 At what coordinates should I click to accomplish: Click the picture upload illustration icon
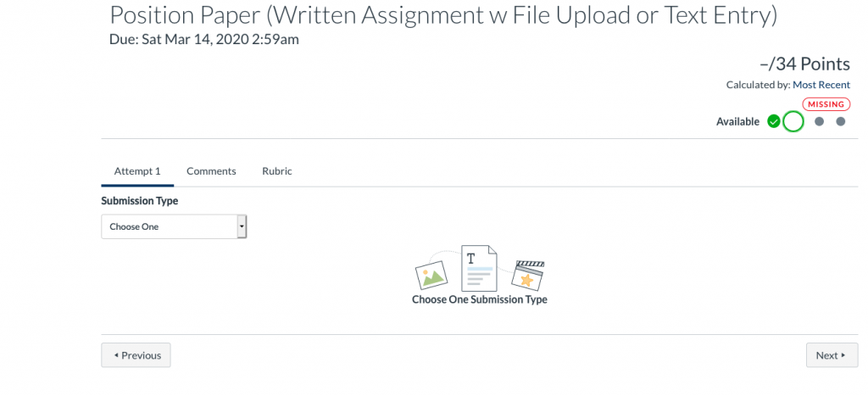click(431, 273)
